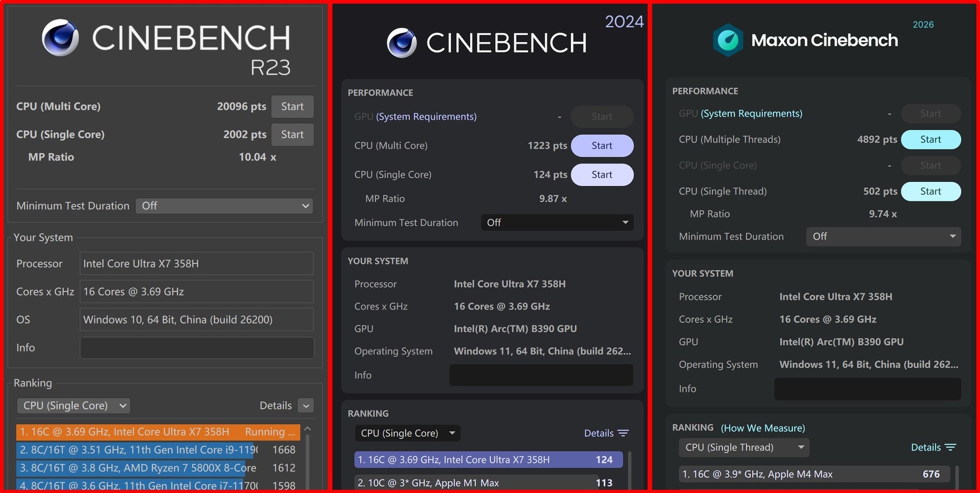Open Minimum Test Duration dropdown in Cinebench 2026

pyautogui.click(x=883, y=237)
